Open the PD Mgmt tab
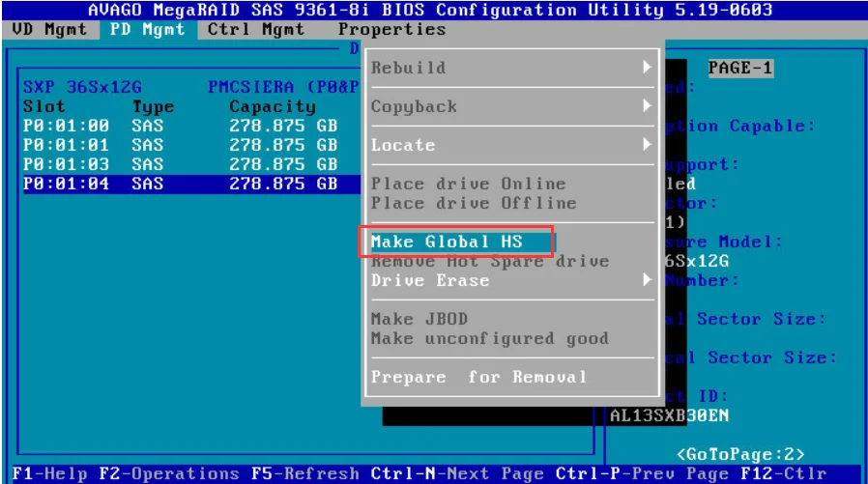The height and width of the screenshot is (484, 868). 147,29
